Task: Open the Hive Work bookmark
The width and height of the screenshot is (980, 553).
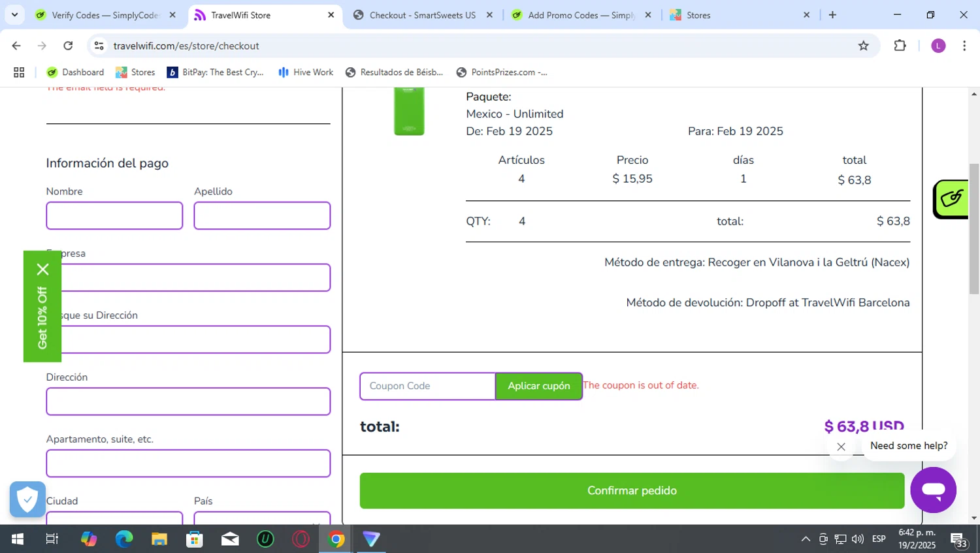Action: pos(306,72)
